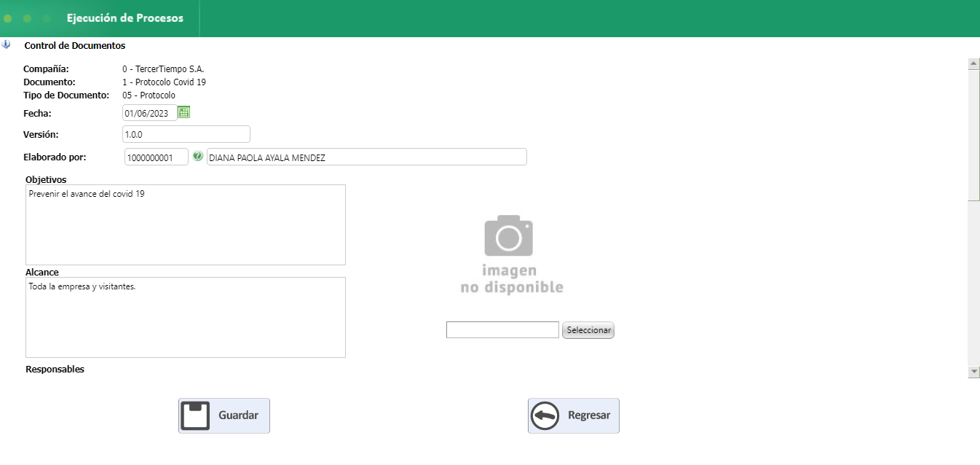Click the Elaborado por ID field 1000000001
Screen dimensions: 980x465
(x=157, y=157)
